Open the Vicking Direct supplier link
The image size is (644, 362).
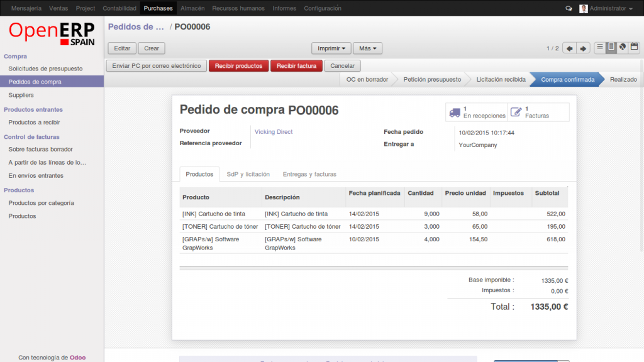coord(274,132)
